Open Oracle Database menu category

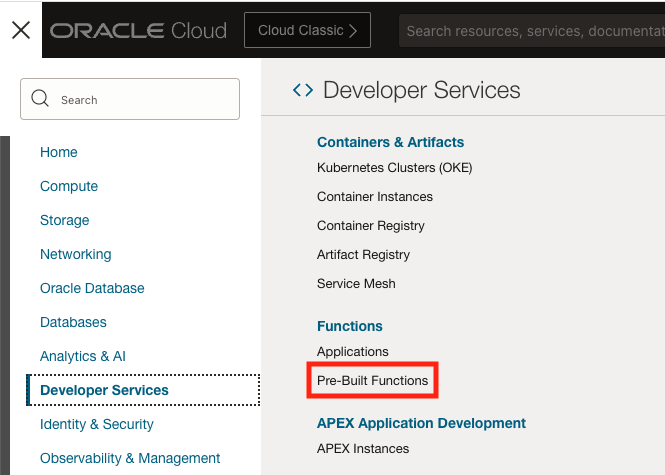[x=92, y=288]
